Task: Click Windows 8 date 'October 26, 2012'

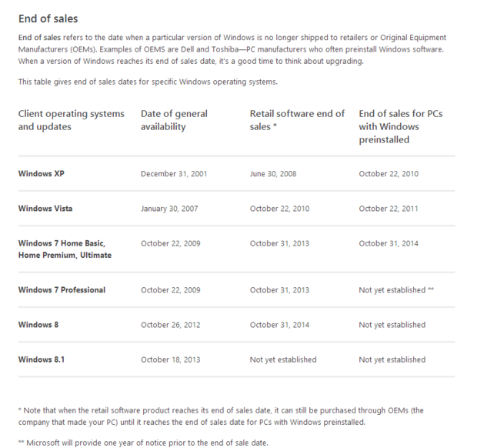Action: (171, 325)
